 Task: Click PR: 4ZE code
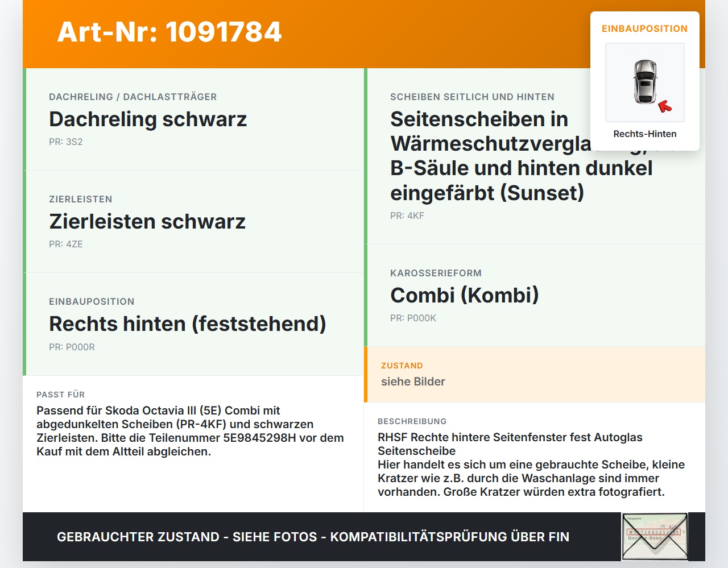click(x=66, y=244)
